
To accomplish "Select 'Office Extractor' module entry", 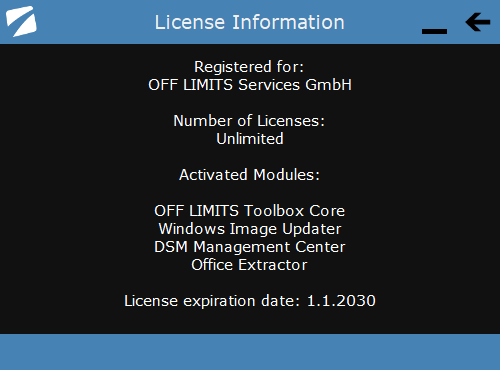I will coord(249,265).
